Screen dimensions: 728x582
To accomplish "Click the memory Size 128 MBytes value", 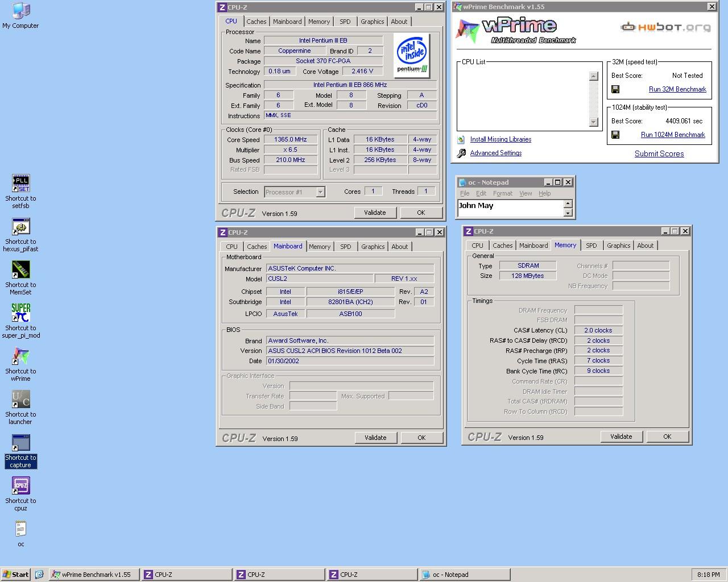I will point(528,276).
